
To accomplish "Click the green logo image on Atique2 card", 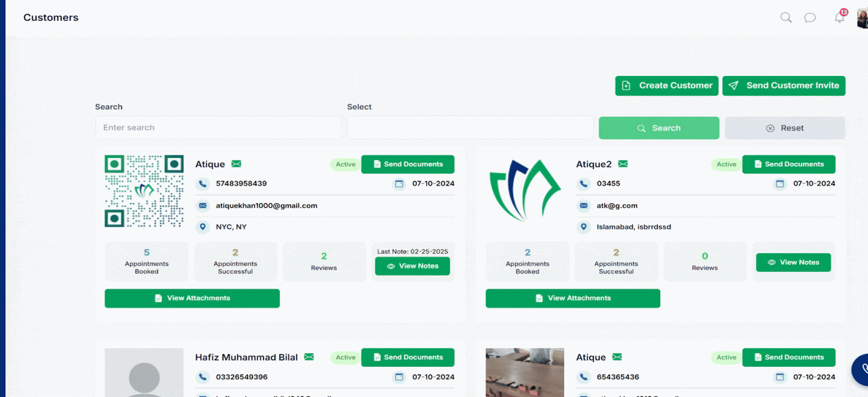I will [x=525, y=190].
